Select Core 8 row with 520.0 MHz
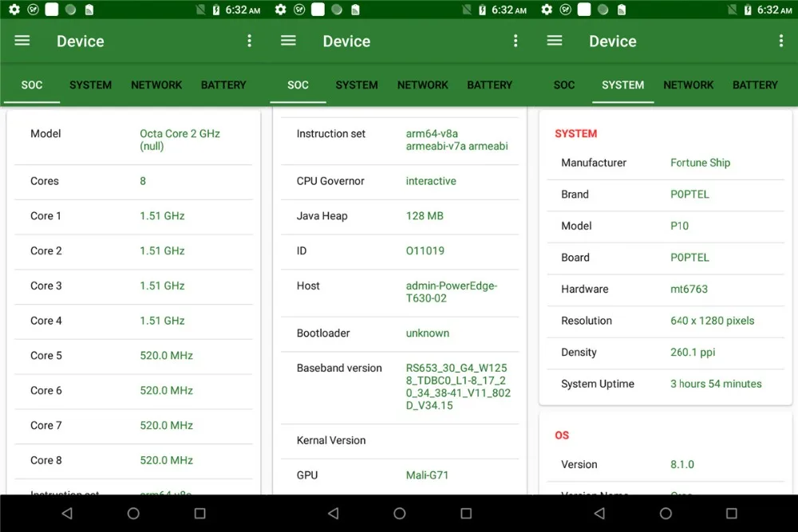 [133, 460]
